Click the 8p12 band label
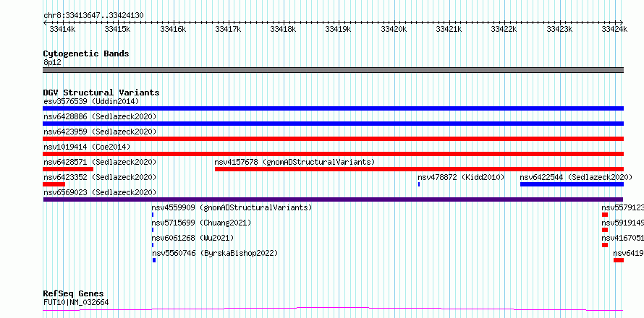Image resolution: width=644 pixels, height=318 pixels. tap(52, 63)
